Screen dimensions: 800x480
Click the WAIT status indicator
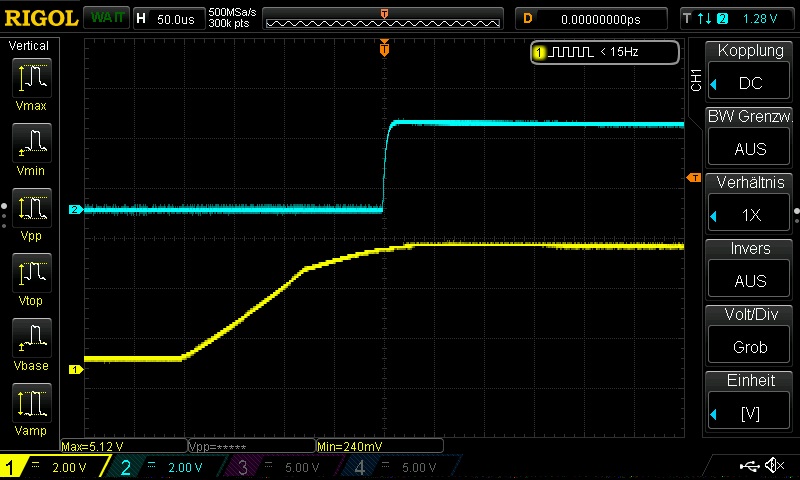click(x=106, y=18)
